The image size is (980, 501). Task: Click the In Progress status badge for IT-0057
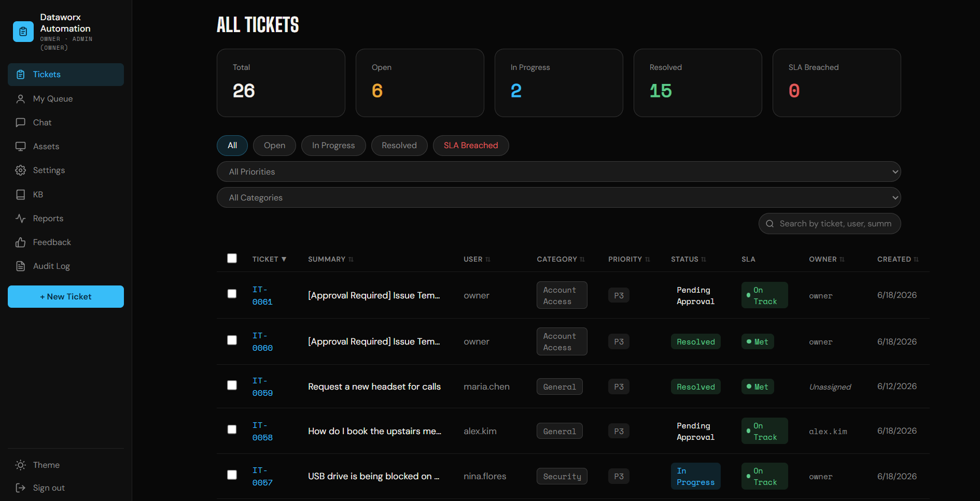point(696,477)
